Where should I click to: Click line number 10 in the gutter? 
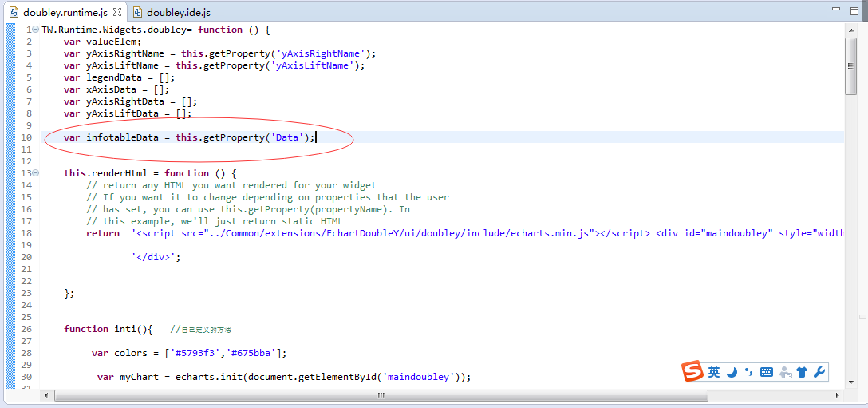[x=26, y=137]
